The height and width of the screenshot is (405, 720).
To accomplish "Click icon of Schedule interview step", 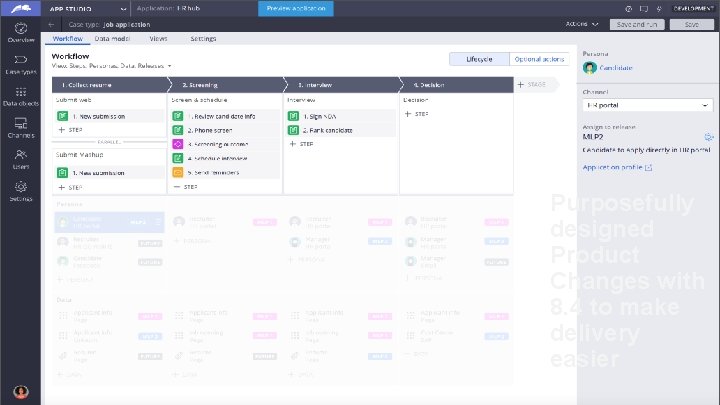I will point(178,158).
